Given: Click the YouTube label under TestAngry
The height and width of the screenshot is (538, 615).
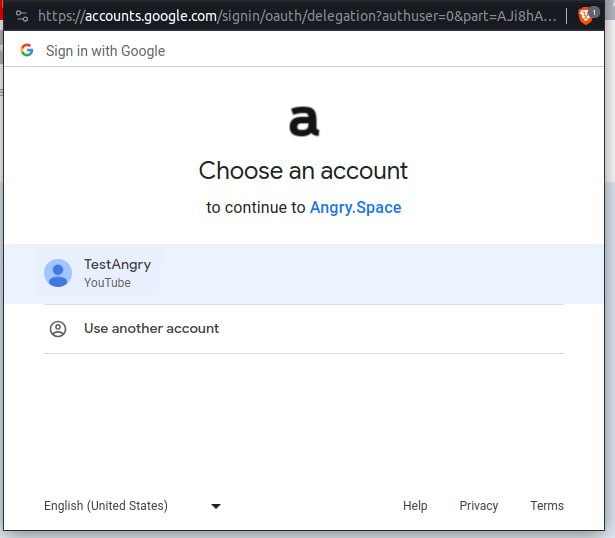Looking at the screenshot, I should tap(107, 283).
